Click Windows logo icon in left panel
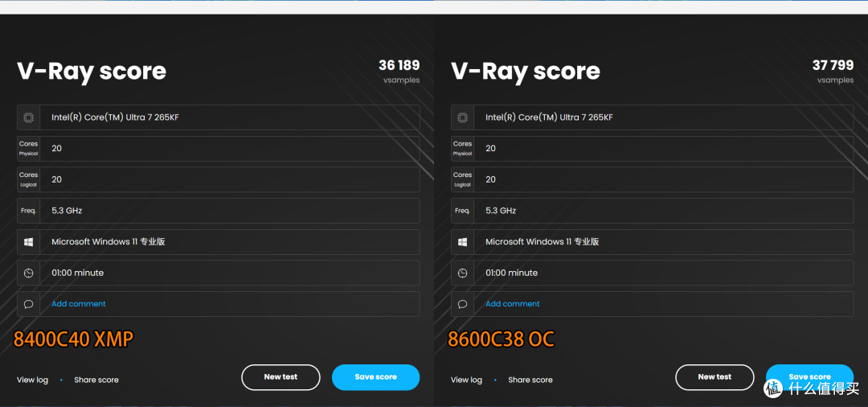The width and height of the screenshot is (868, 407). tap(28, 242)
